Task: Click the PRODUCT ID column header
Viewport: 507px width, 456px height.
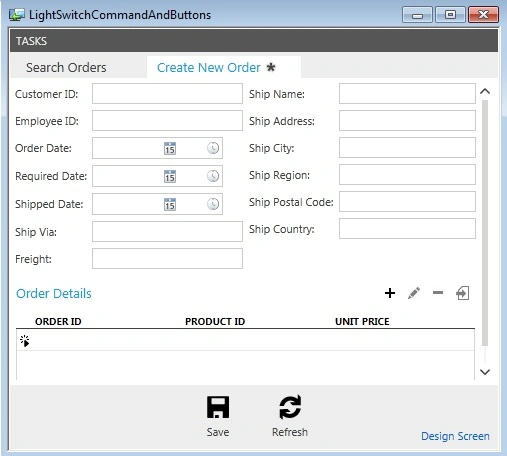Action: click(x=215, y=321)
